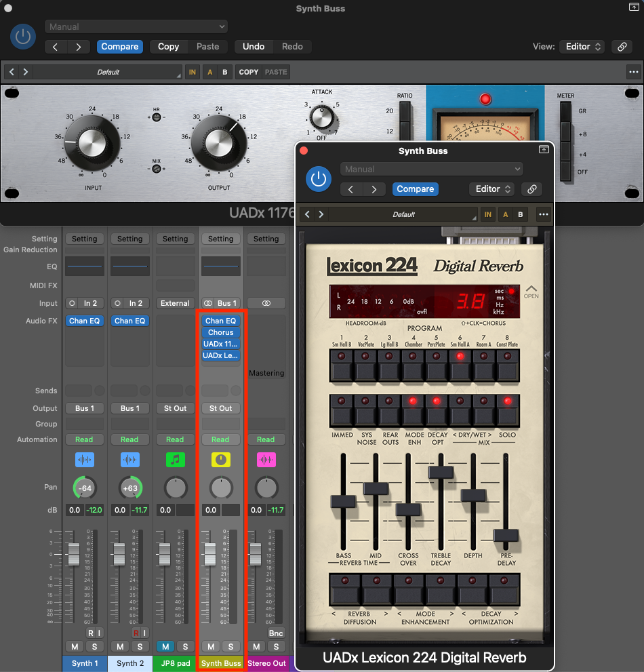
Task: Toggle DECAY OPT button on Lexicon 224
Action: [436, 410]
